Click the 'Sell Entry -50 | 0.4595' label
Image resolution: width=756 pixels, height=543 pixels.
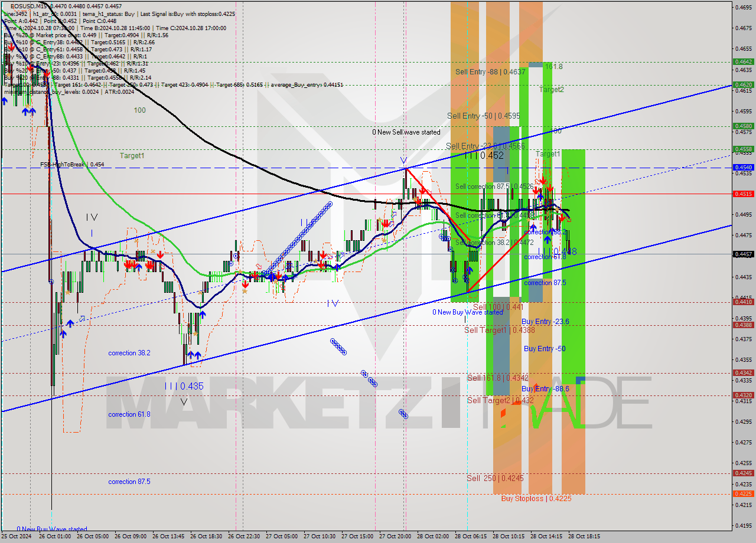coord(483,116)
